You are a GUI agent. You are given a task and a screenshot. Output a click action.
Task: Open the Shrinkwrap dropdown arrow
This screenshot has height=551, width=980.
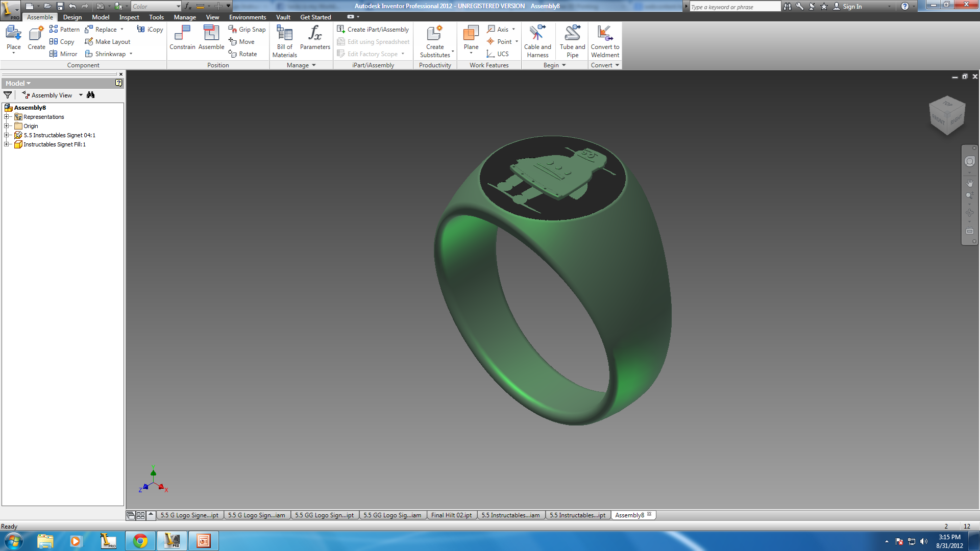131,54
